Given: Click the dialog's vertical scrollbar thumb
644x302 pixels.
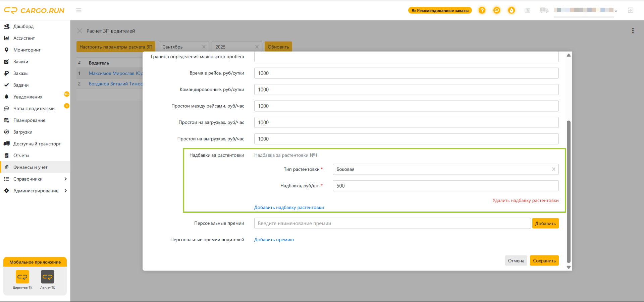Looking at the screenshot, I should [x=569, y=192].
